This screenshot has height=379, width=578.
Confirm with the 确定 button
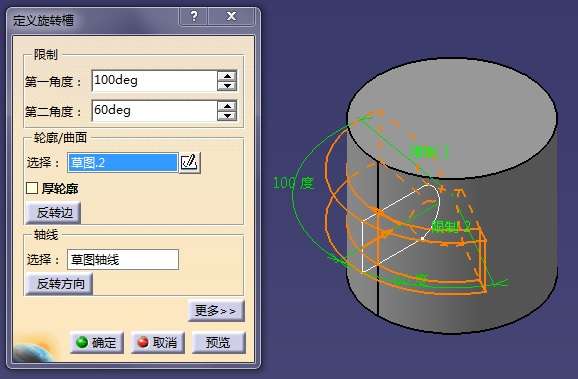[x=97, y=343]
